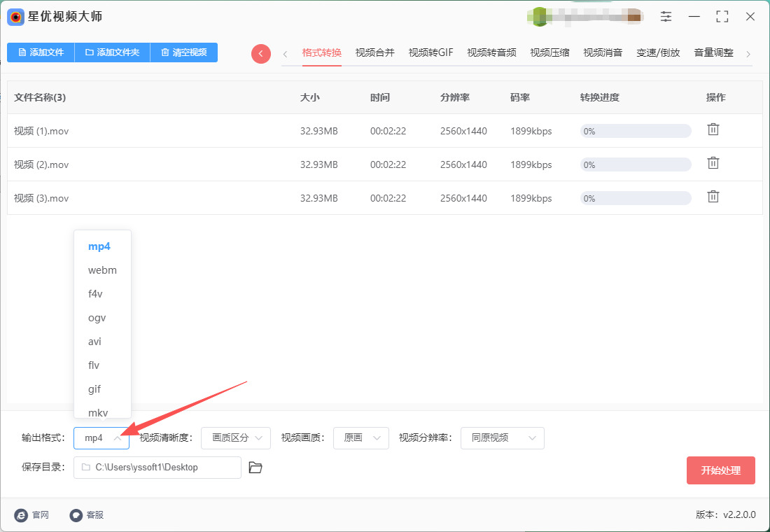Open the 视频分辨率 dropdown

pos(502,438)
